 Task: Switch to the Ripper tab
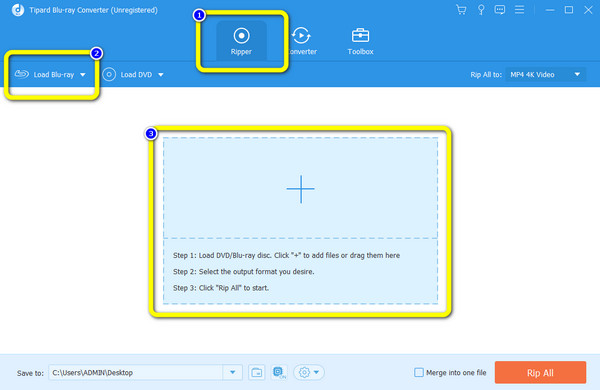(241, 41)
